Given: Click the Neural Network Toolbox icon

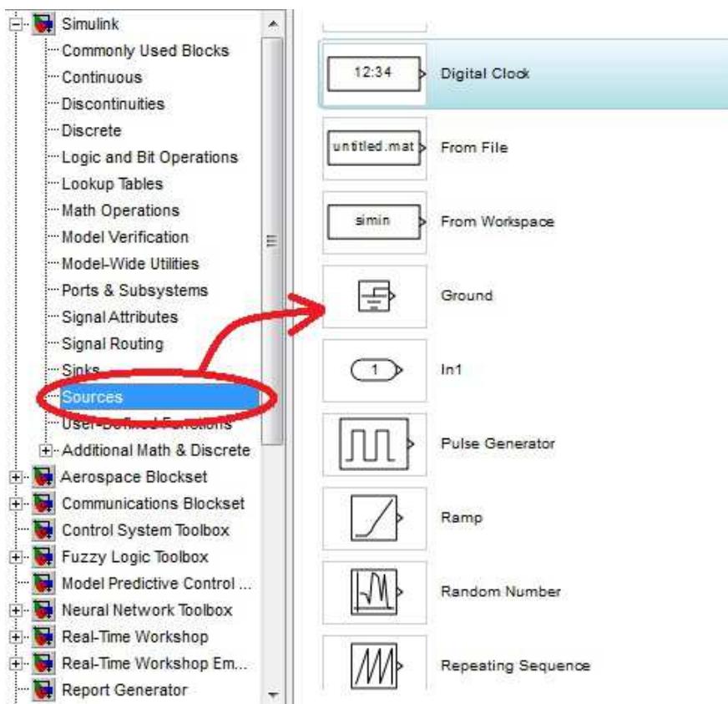Looking at the screenshot, I should [43, 610].
